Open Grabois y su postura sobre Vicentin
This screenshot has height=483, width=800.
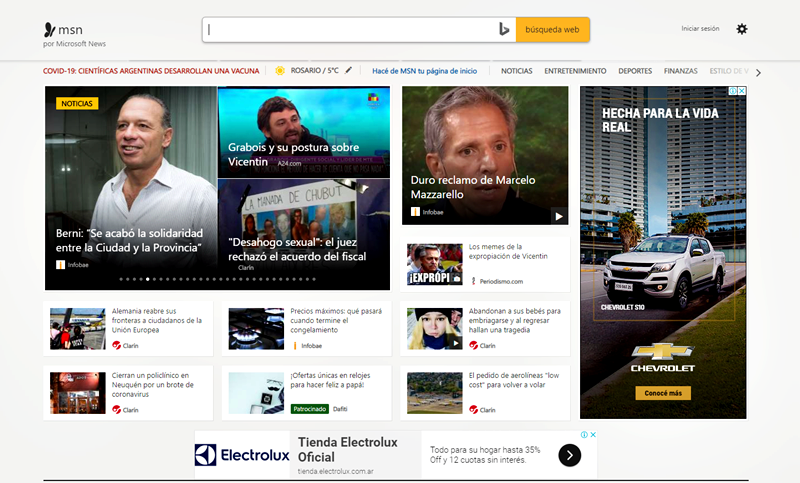(x=293, y=154)
